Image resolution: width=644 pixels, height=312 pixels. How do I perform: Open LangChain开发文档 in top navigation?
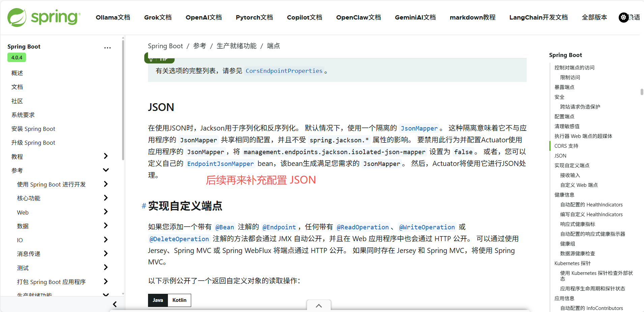pos(538,18)
